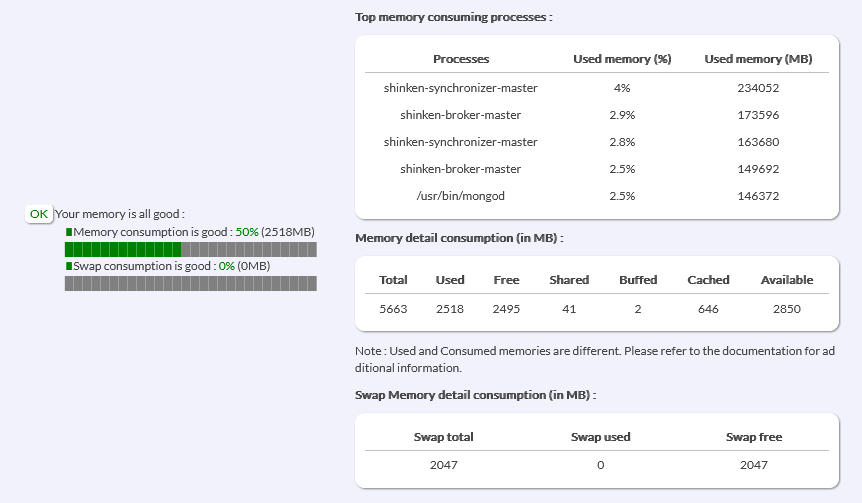The image size is (862, 503).
Task: Click the Swap used value 0
Action: (x=600, y=465)
